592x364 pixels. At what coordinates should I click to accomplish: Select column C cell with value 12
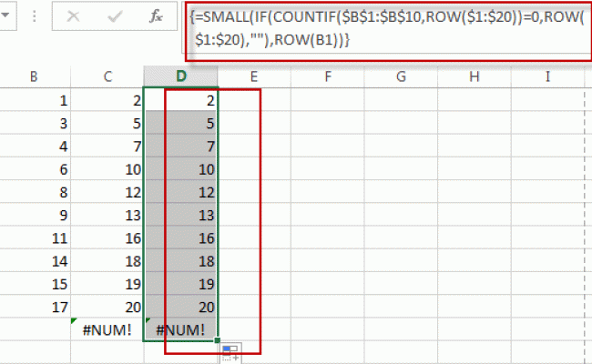pyautogui.click(x=107, y=192)
